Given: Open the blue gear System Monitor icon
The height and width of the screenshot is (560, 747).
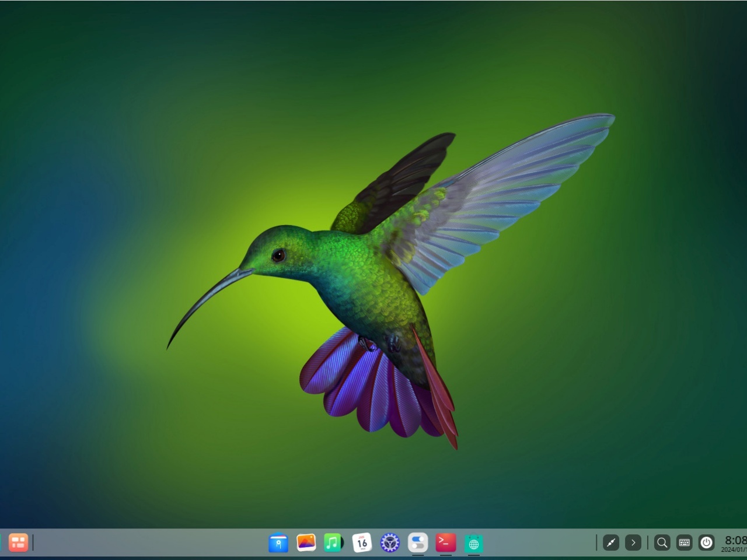Looking at the screenshot, I should (x=390, y=542).
